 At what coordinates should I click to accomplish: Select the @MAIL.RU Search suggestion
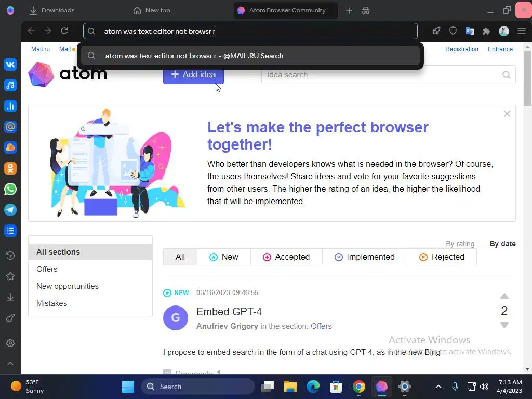250,56
